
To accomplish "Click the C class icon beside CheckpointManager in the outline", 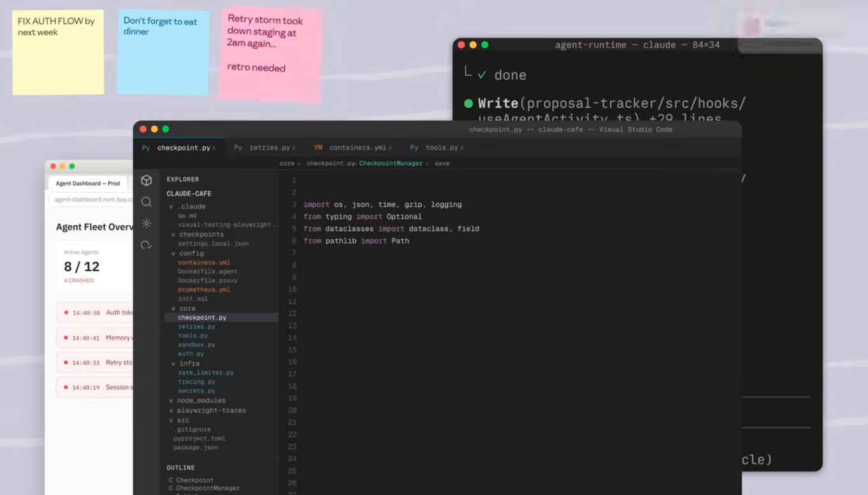I will point(171,489).
